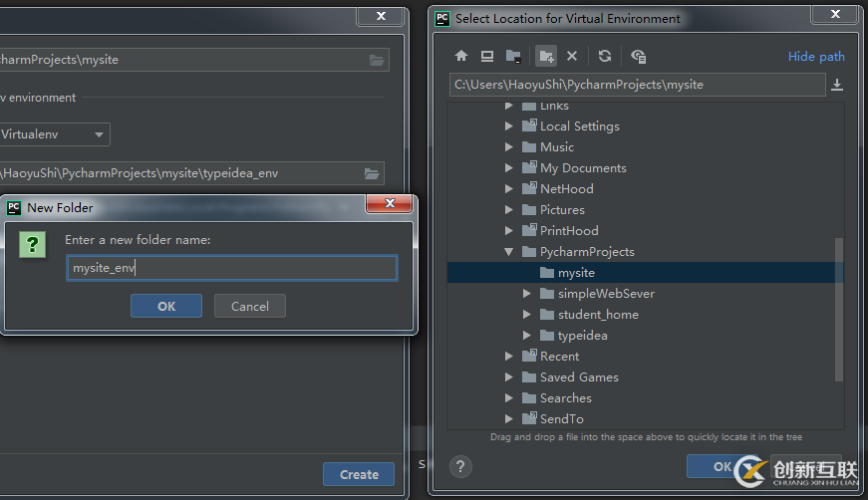The height and width of the screenshot is (500, 868).
Task: Click Create in the new project window
Action: 359,474
